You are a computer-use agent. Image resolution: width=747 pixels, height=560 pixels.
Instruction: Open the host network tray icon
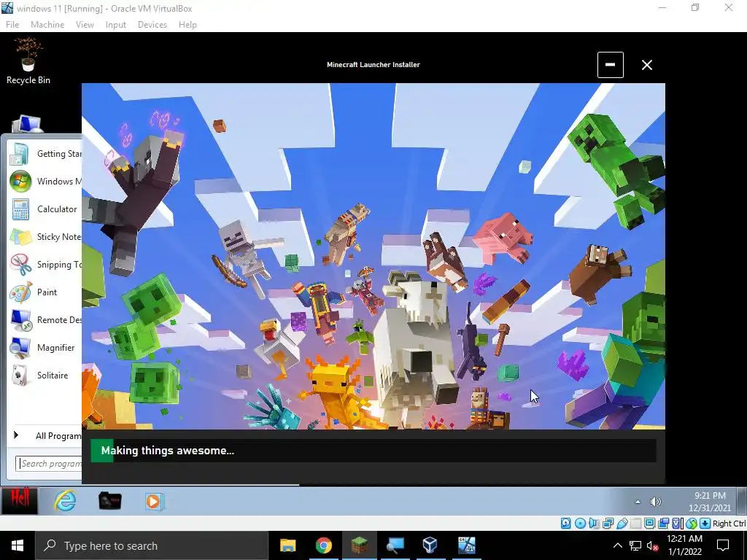click(x=635, y=545)
